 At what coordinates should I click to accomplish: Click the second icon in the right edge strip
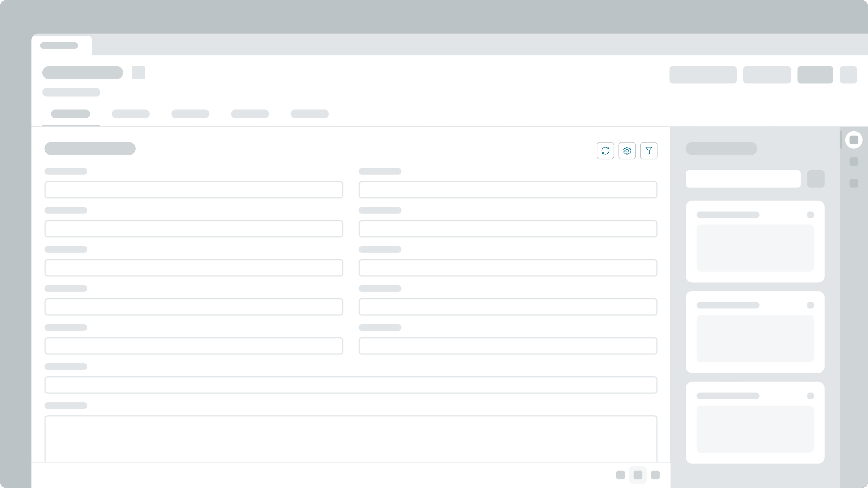854,161
